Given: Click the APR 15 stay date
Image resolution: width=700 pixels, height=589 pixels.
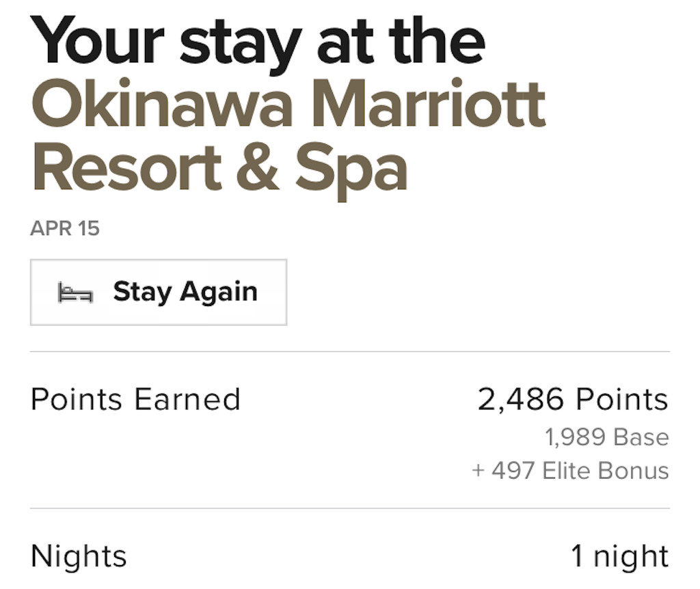Looking at the screenshot, I should pyautogui.click(x=65, y=228).
